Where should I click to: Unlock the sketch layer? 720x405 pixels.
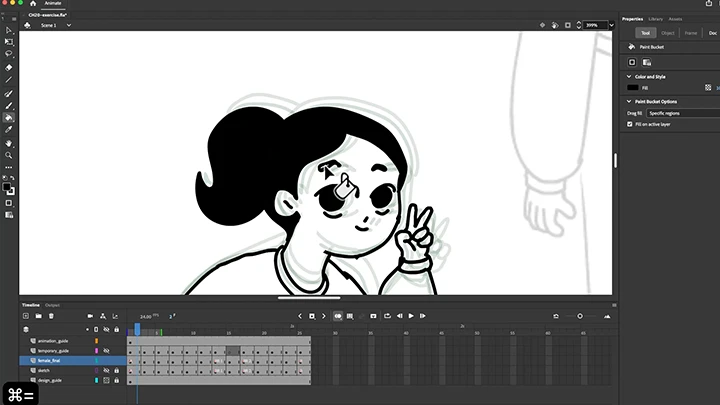[x=116, y=370]
